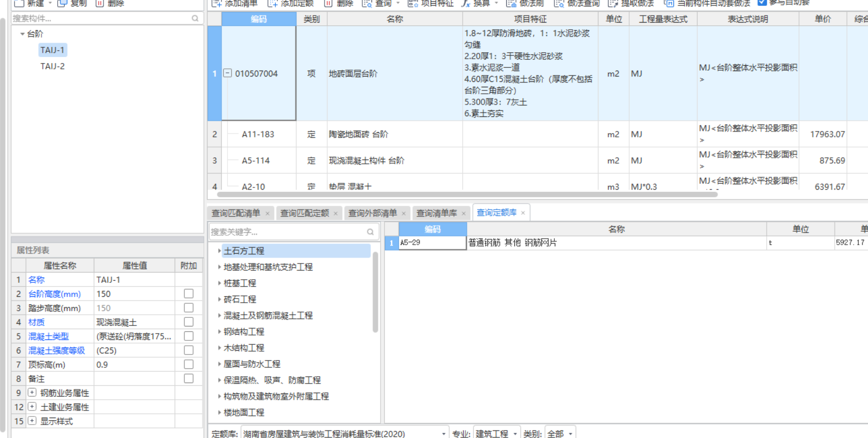Collapse the 台阶 tree node
This screenshot has width=868, height=438.
(22, 34)
